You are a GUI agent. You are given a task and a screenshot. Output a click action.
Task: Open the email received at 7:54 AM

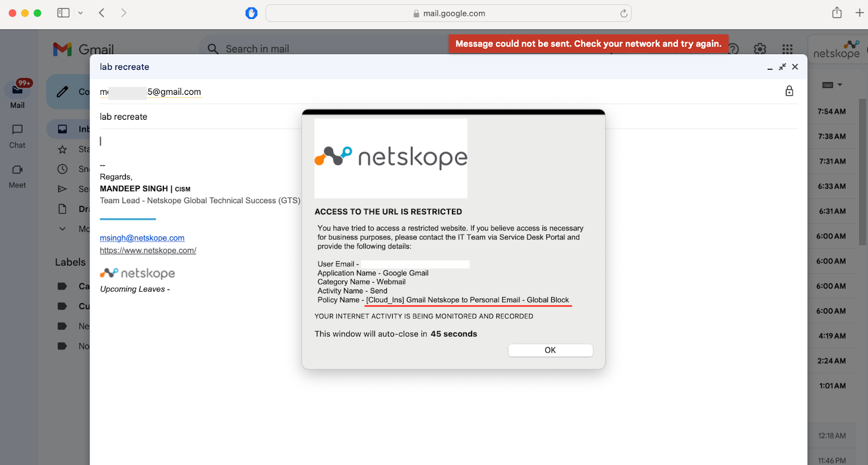coord(832,112)
